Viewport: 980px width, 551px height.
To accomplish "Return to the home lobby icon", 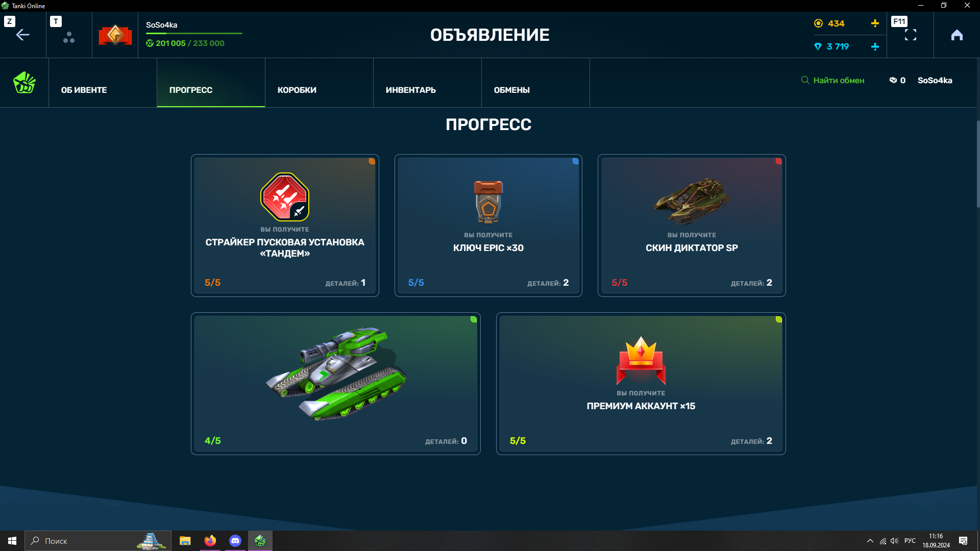I will (x=957, y=35).
